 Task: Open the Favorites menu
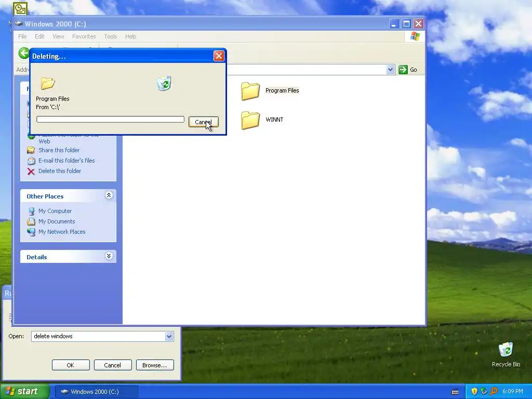click(84, 36)
